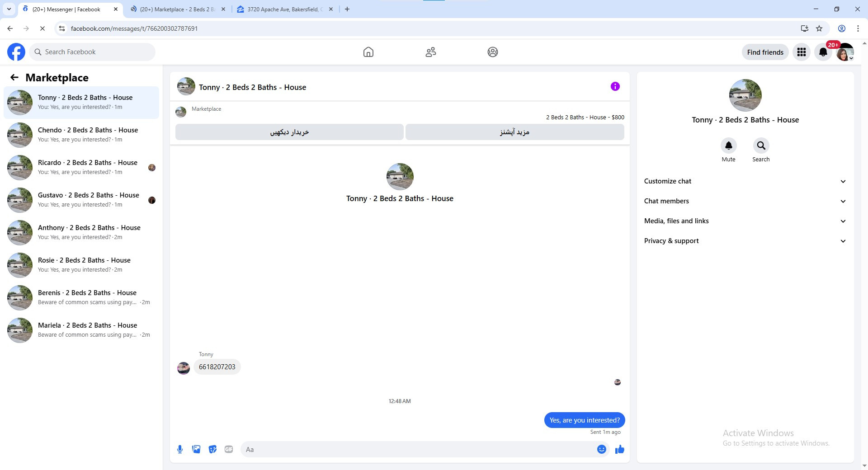Go back from Marketplace with arrow icon

coord(14,77)
